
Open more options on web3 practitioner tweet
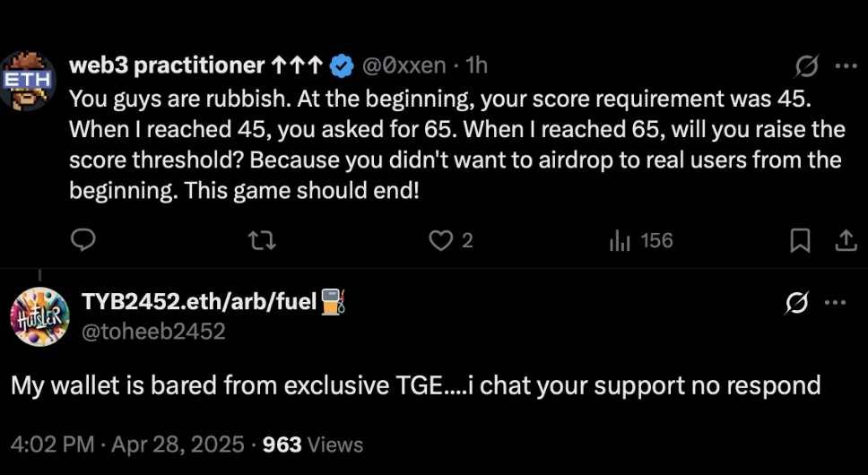846,66
